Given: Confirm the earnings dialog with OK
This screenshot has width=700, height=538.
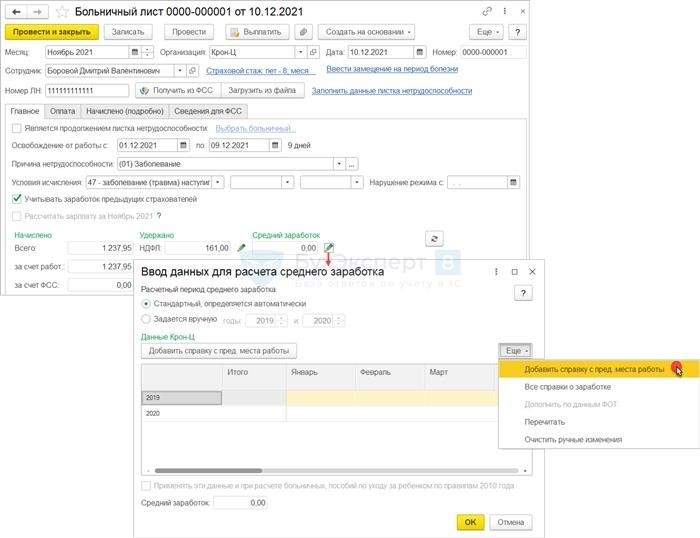Looking at the screenshot, I should pyautogui.click(x=470, y=522).
